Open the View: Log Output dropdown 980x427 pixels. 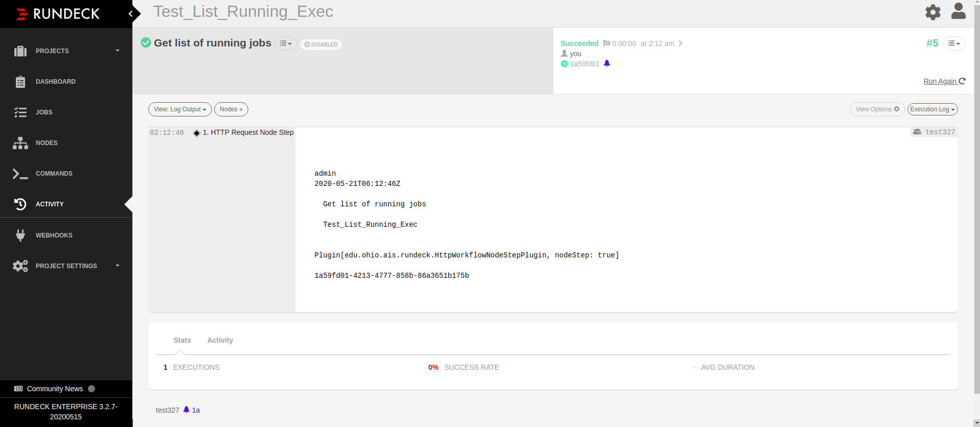tap(180, 109)
